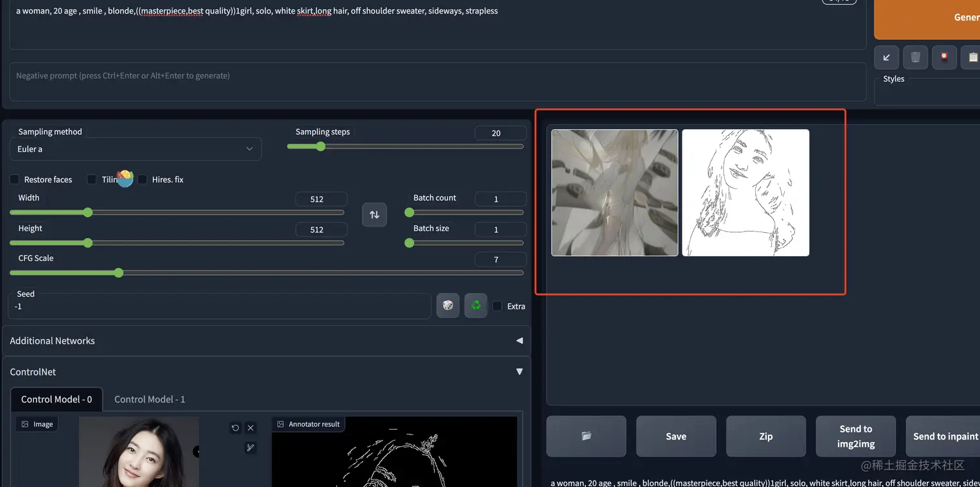Viewport: 980px width, 487px height.
Task: Switch to the Control Model - 1 tab
Action: 150,399
